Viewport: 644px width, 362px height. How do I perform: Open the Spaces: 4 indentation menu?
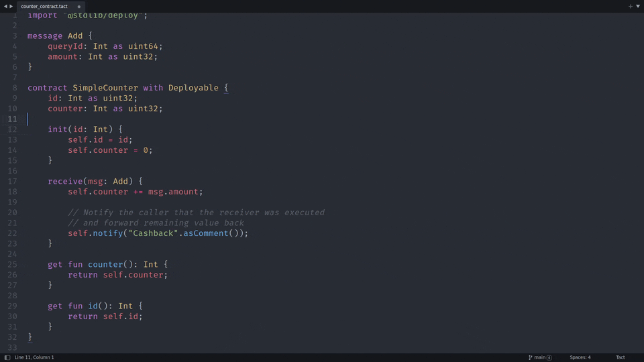click(580, 357)
